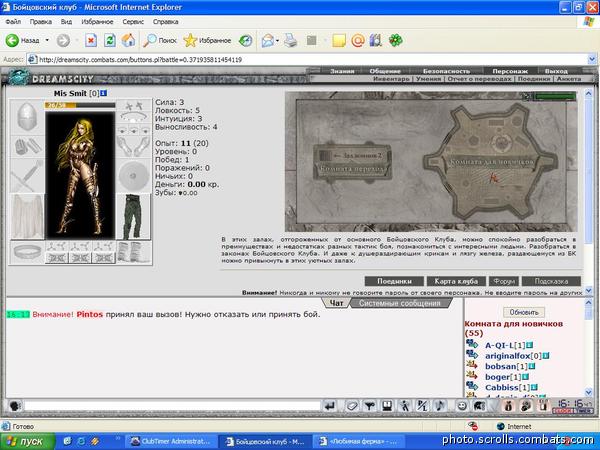Screen dimensions: 600x450
Task: Open the Знания game menu
Action: (x=342, y=71)
